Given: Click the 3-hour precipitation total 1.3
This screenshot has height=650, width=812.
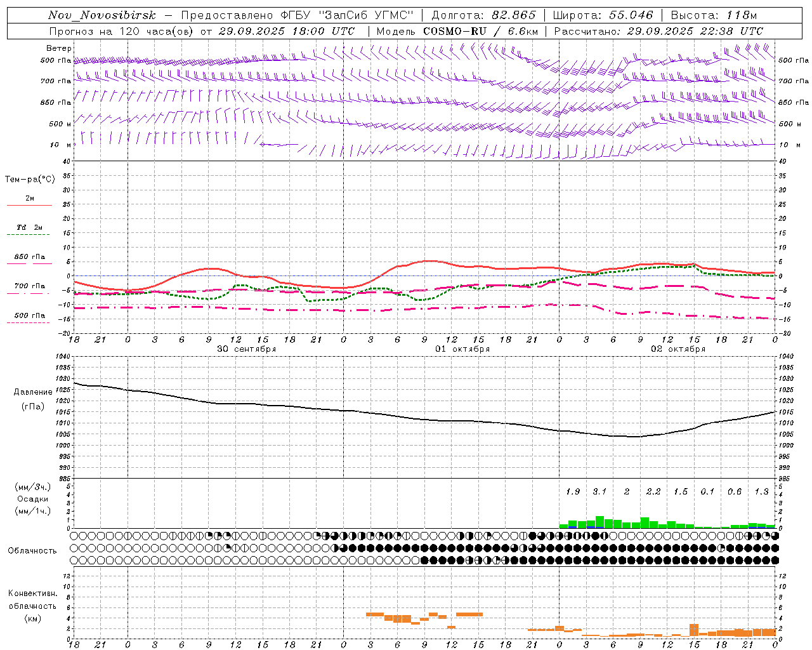Looking at the screenshot, I should [761, 492].
